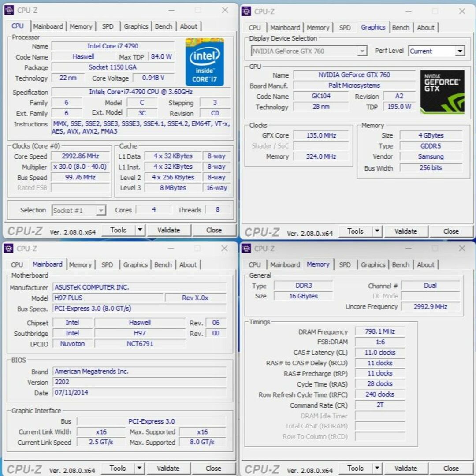Screen dimensions: 476x476
Task: Click memory Size value 16 GBytes
Action: pos(303,296)
